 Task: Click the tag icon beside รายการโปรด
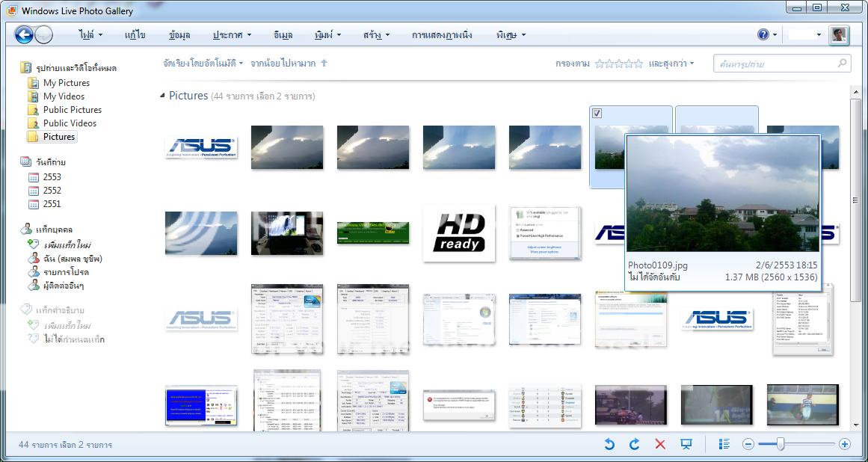[x=33, y=272]
